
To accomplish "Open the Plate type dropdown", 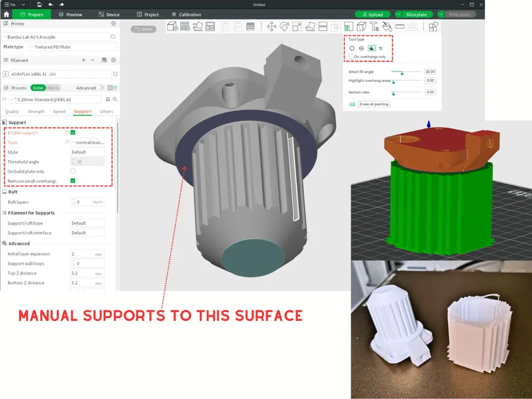I will (72, 47).
